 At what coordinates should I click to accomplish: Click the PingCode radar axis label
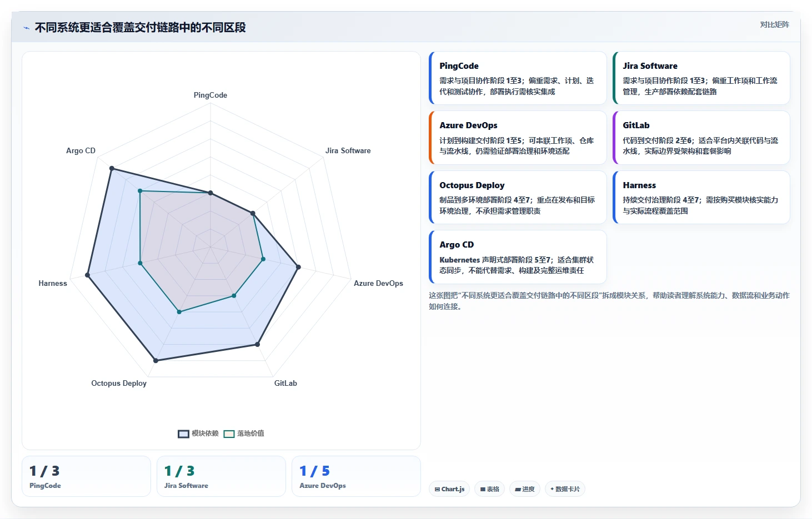(210, 95)
